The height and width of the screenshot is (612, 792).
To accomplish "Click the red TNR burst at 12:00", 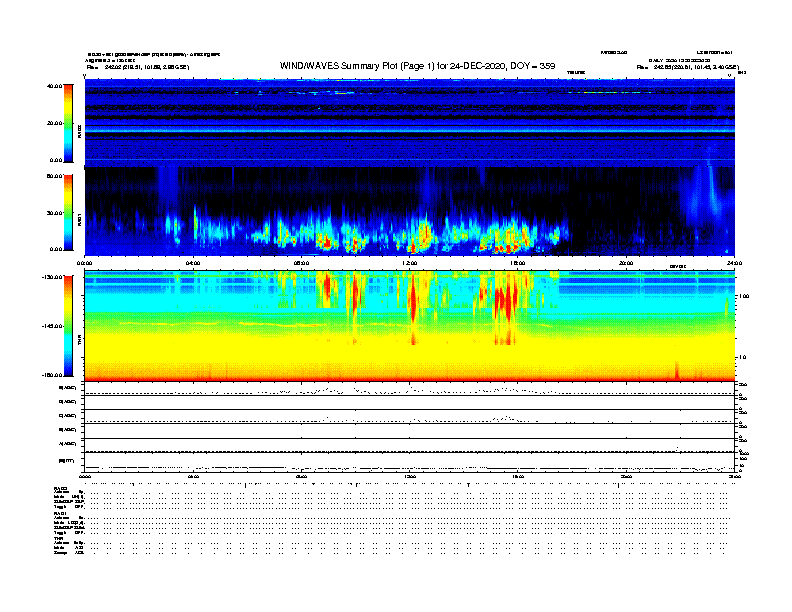I will tap(413, 303).
